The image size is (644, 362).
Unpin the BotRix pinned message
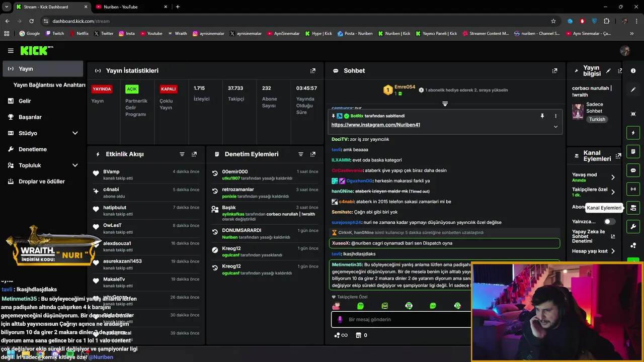click(542, 116)
